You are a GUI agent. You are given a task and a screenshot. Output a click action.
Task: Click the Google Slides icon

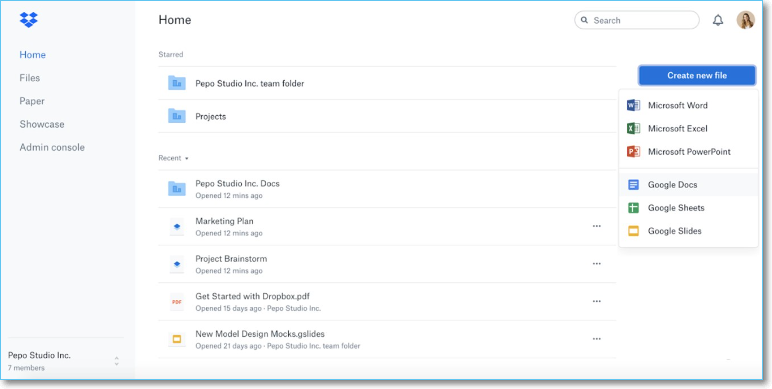[633, 231]
